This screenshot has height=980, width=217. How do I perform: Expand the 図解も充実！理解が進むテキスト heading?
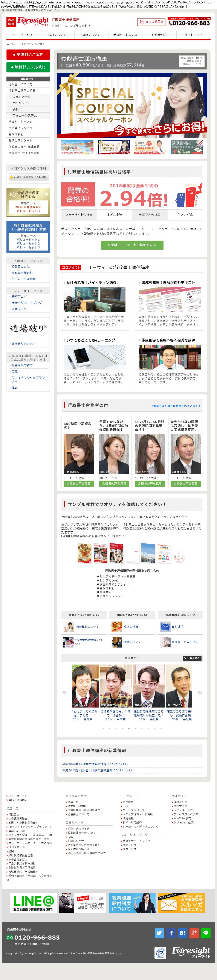[x=168, y=283]
